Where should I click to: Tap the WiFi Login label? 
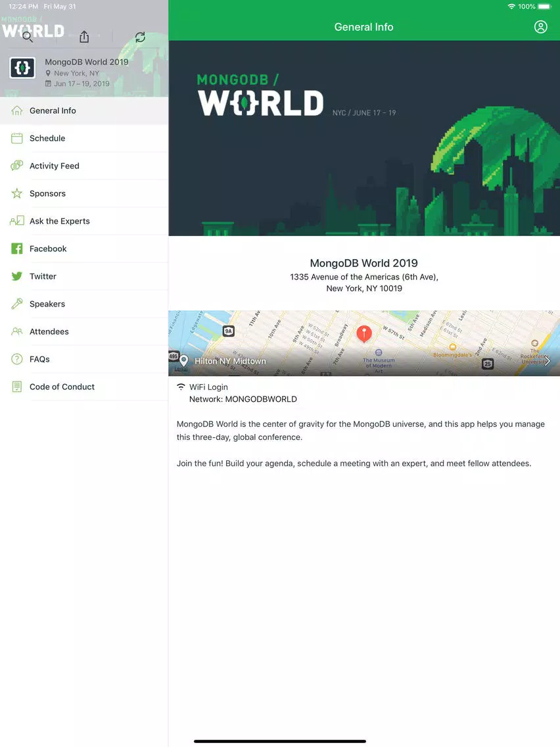208,387
